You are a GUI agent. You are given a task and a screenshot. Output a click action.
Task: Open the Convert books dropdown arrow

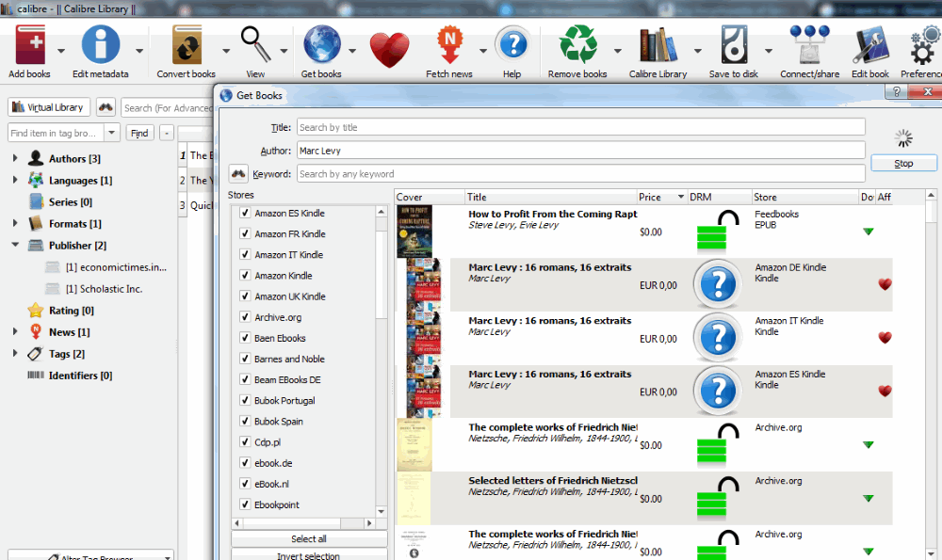coord(226,51)
